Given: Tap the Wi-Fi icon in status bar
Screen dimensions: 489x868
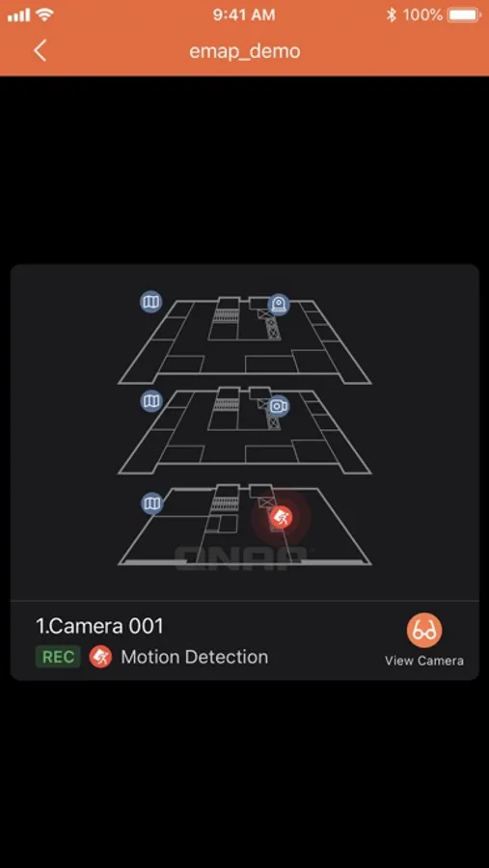Looking at the screenshot, I should pyautogui.click(x=45, y=14).
